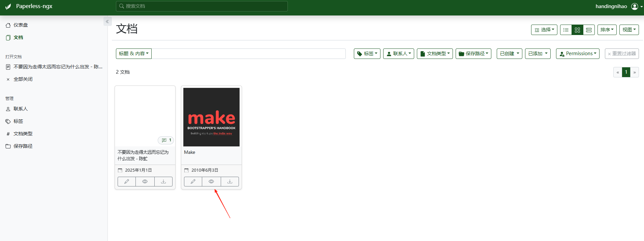Viewport: 644px width, 241px height.
Task: Open the Make handbook cover thumbnail
Action: coord(211,117)
